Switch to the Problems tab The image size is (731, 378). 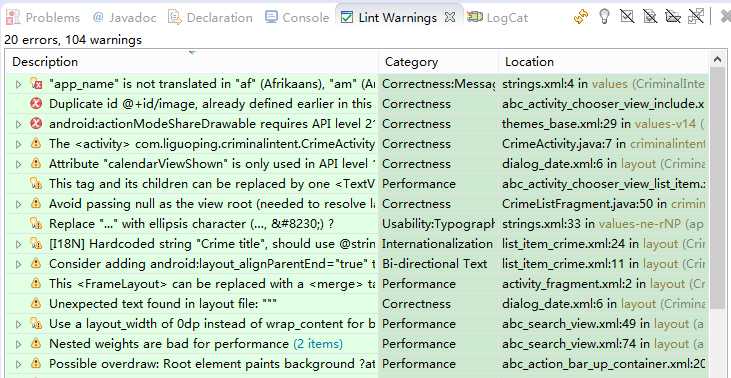(42, 18)
